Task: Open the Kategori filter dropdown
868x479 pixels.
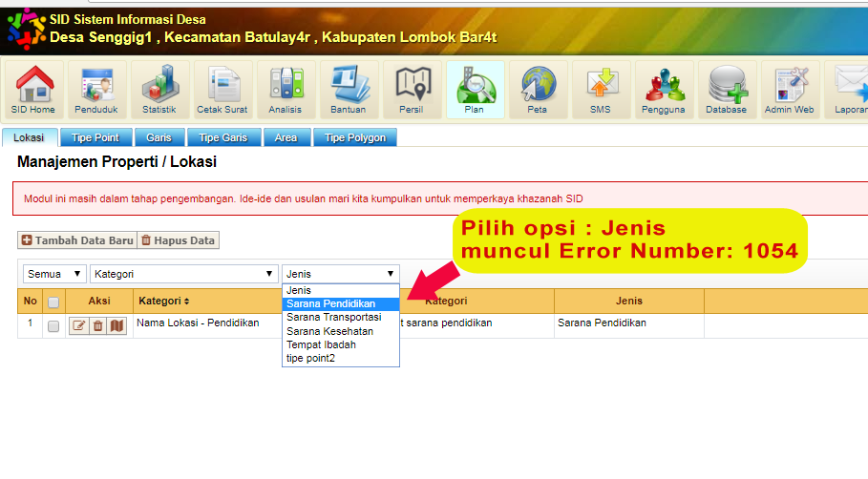Action: point(183,274)
